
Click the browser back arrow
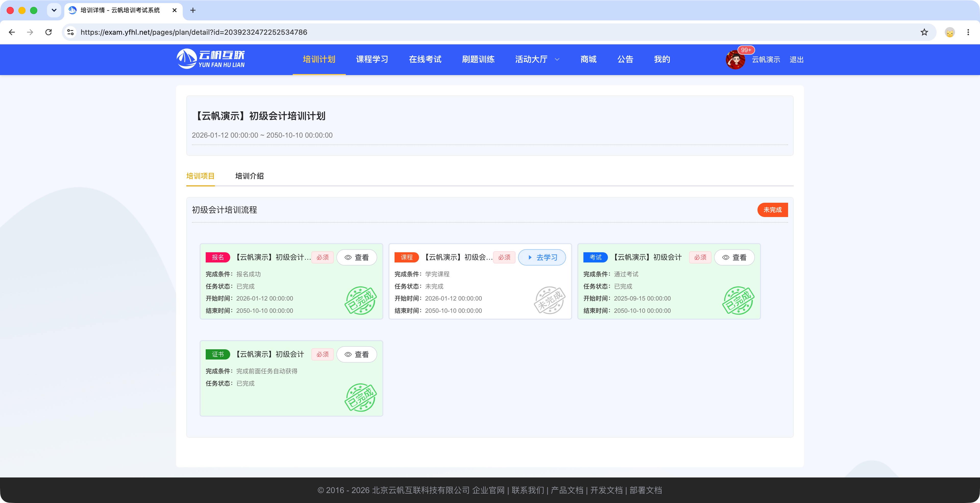12,32
